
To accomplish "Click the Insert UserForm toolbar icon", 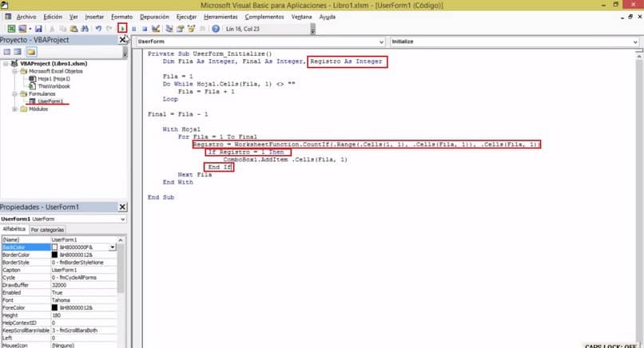I will tap(22, 29).
